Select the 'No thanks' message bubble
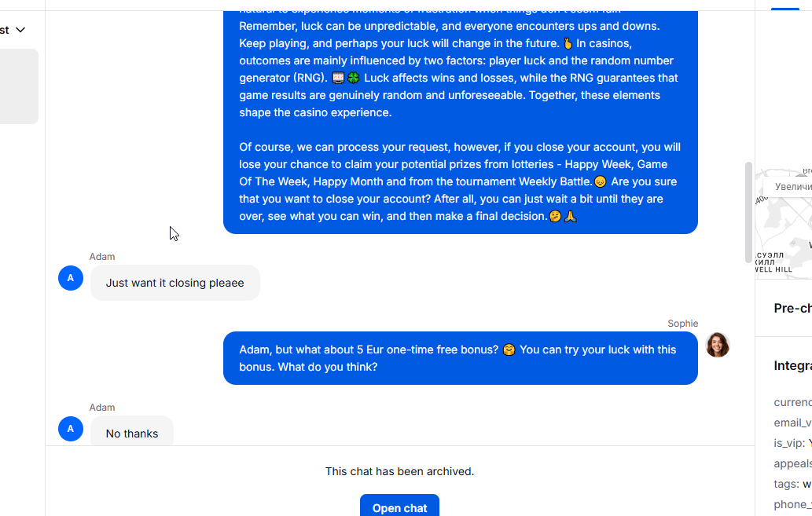 click(x=132, y=433)
